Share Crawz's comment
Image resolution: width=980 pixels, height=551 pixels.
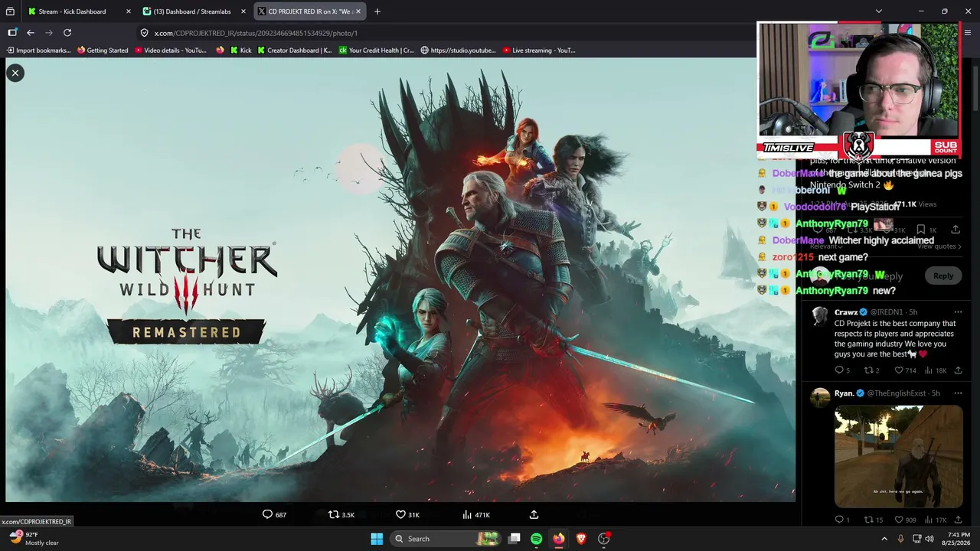958,370
